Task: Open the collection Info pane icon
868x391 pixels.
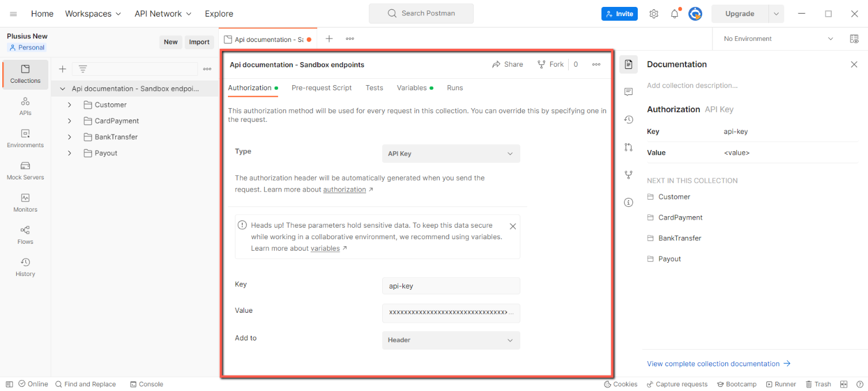Action: click(629, 202)
